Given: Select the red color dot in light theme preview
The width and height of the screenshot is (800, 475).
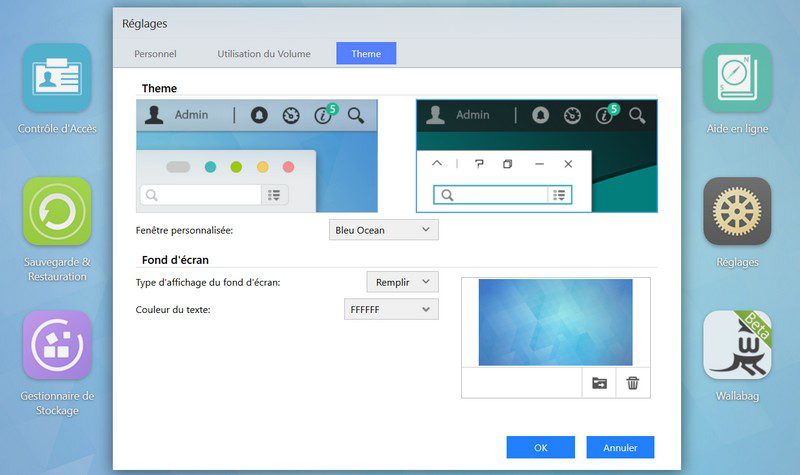Looking at the screenshot, I should 288,167.
